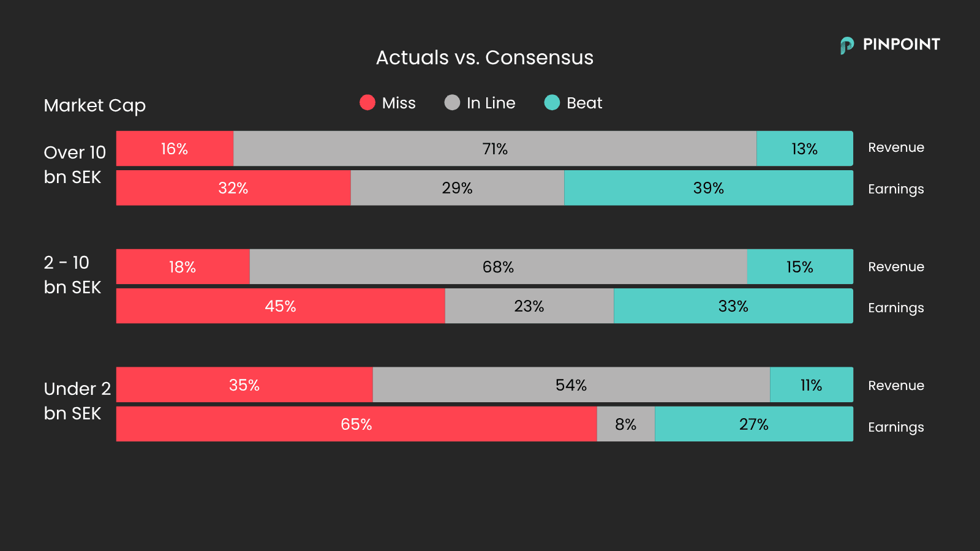Viewport: 980px width, 551px height.
Task: Click the 54% in line revenue segment
Action: click(571, 384)
